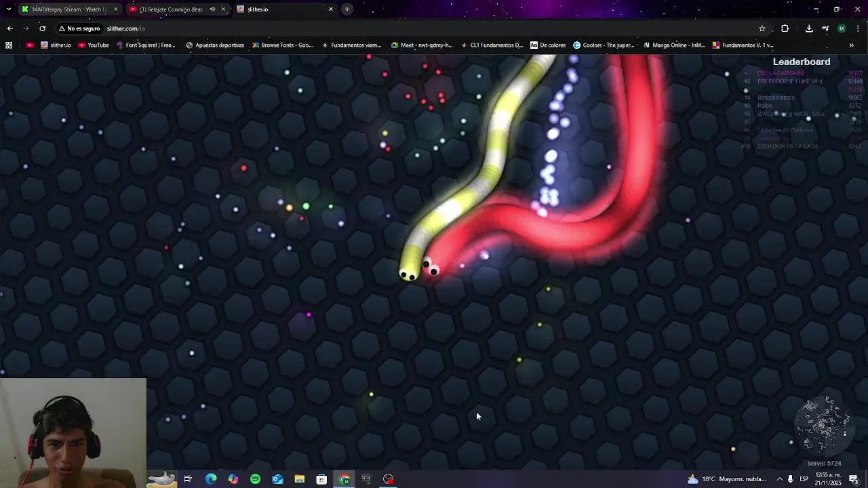Click the 'No es seguro' site info chip
868x488 pixels.
click(79, 28)
